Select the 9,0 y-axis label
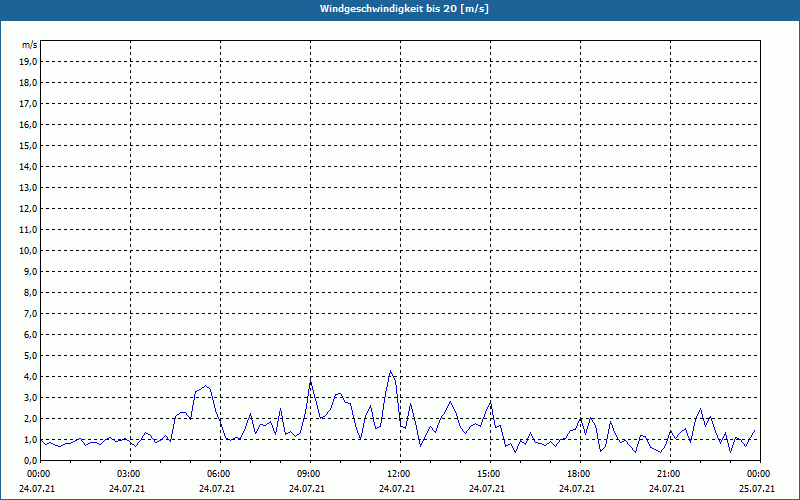Image resolution: width=800 pixels, height=500 pixels. pyautogui.click(x=31, y=271)
